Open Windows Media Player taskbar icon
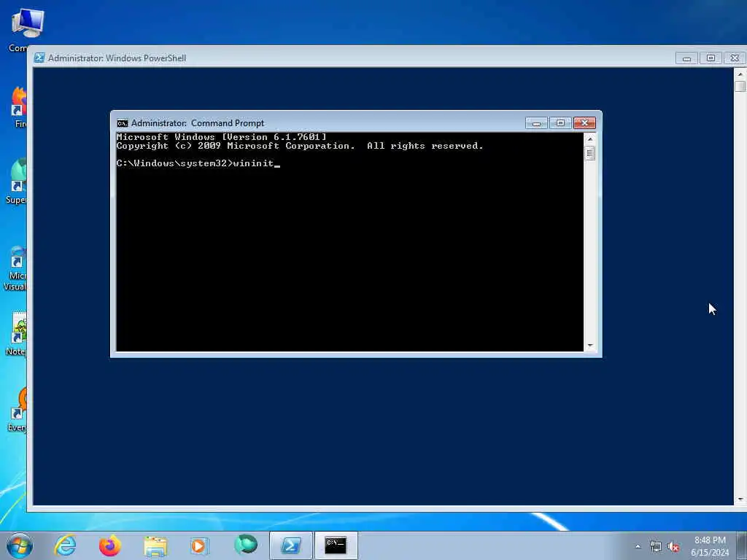Viewport: 747px width, 560px height. [x=199, y=545]
